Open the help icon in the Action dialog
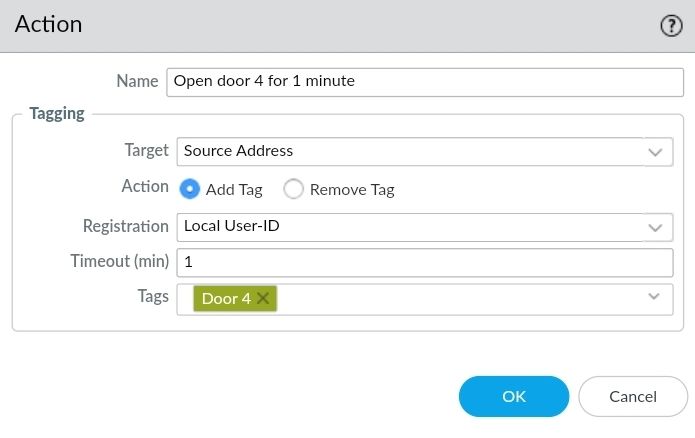This screenshot has width=695, height=438. tap(670, 26)
